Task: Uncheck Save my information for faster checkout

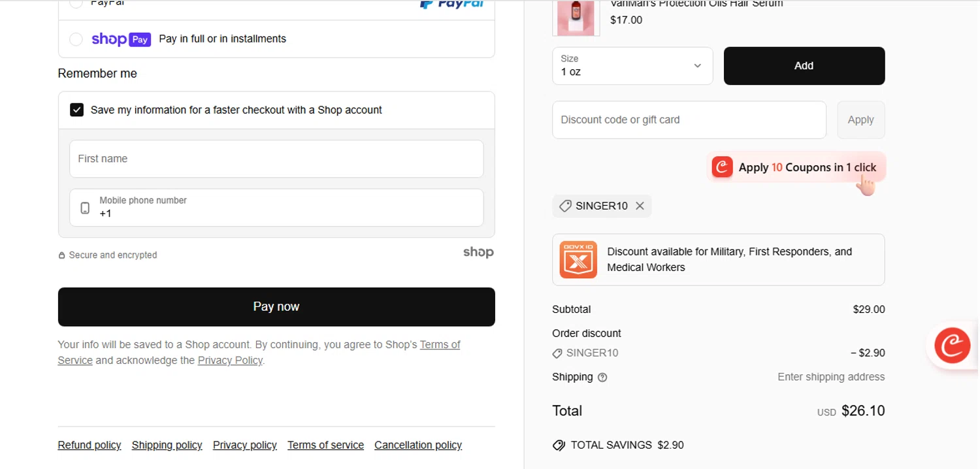Action: tap(77, 110)
